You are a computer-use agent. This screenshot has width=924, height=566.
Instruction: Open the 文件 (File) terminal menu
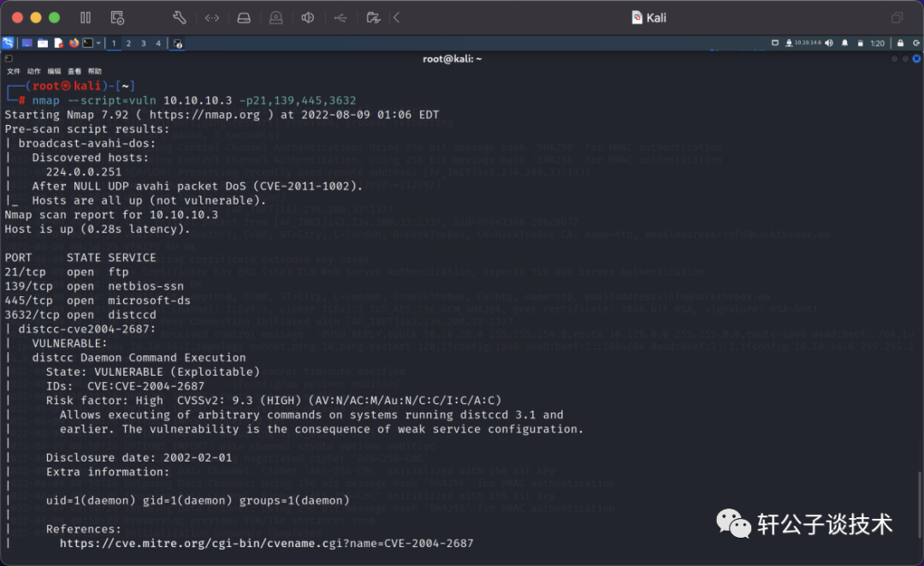14,71
